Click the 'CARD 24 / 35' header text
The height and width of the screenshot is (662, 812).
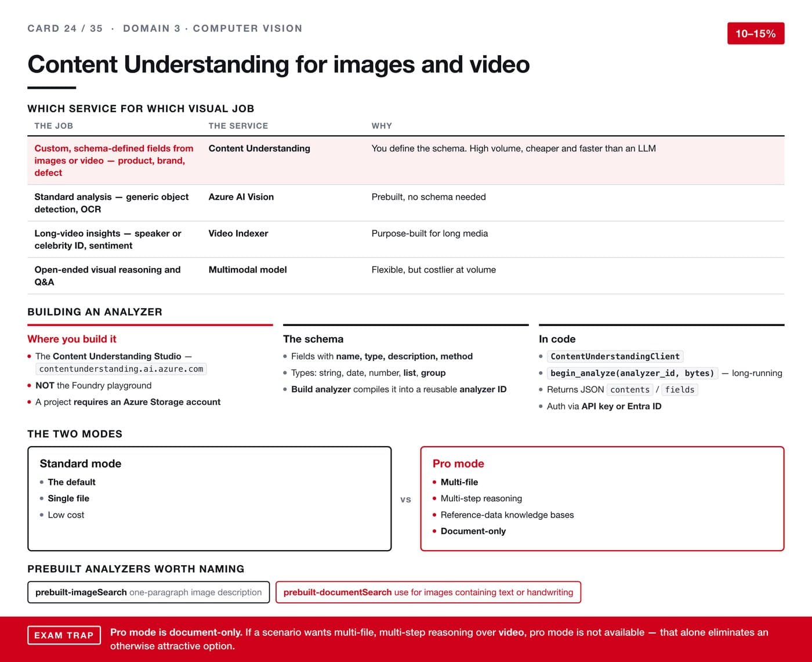tap(65, 28)
